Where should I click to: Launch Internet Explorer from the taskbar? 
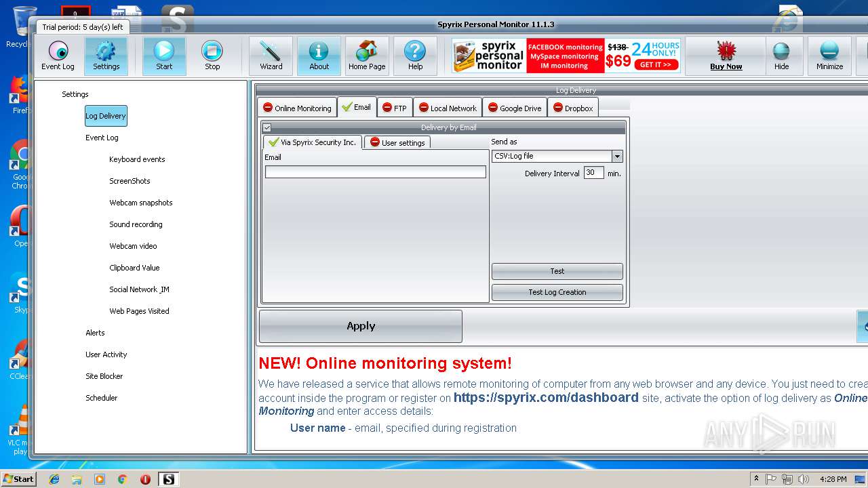coord(54,479)
